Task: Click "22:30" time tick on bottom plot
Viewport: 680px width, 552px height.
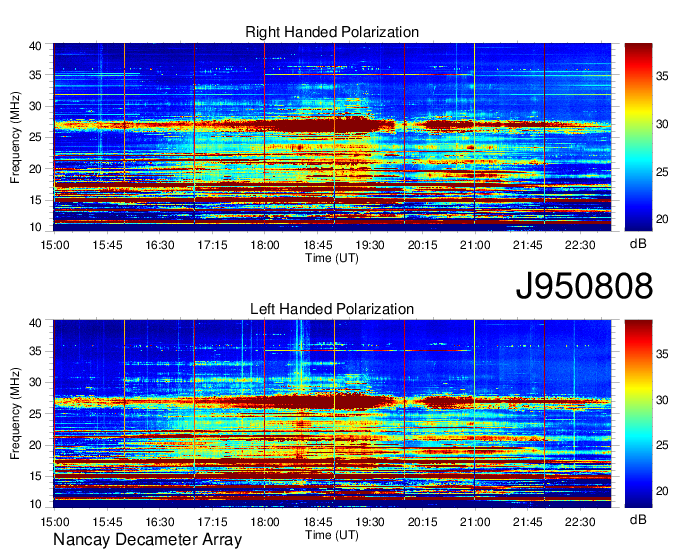Action: tap(580, 522)
